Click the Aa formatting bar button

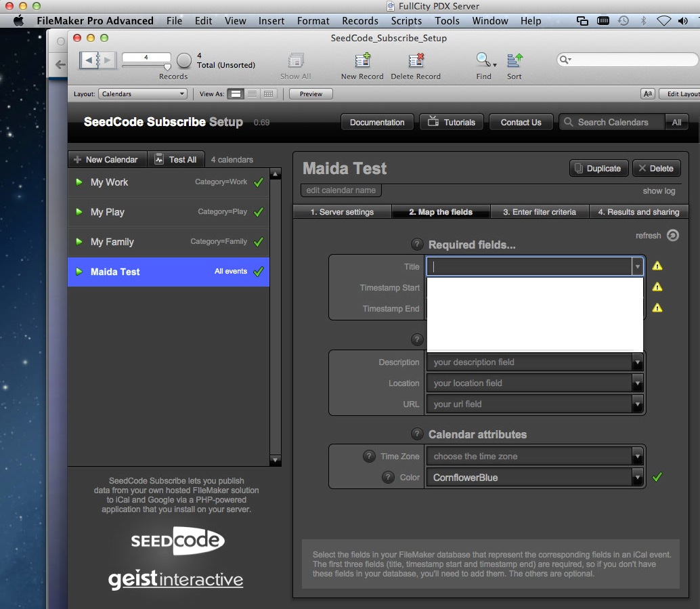[648, 94]
